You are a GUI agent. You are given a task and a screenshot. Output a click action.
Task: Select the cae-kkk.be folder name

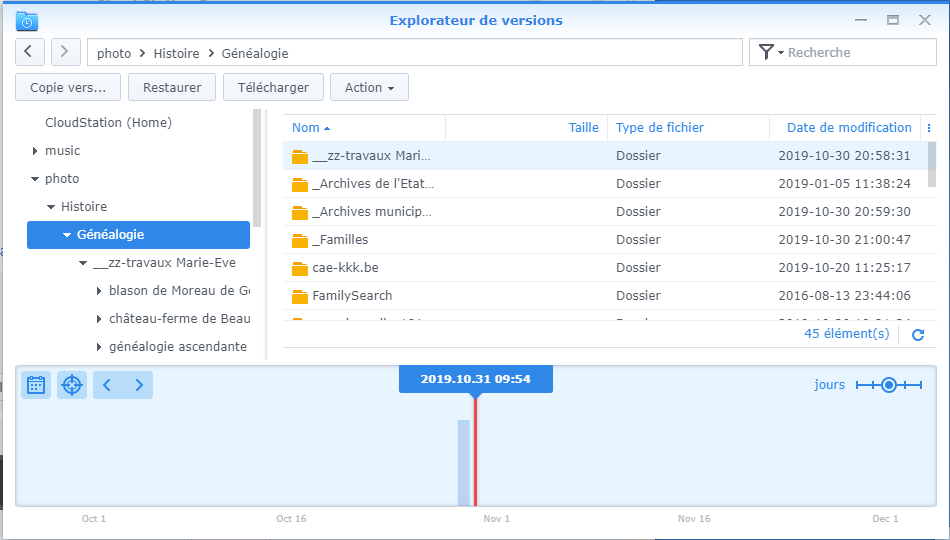coord(345,267)
